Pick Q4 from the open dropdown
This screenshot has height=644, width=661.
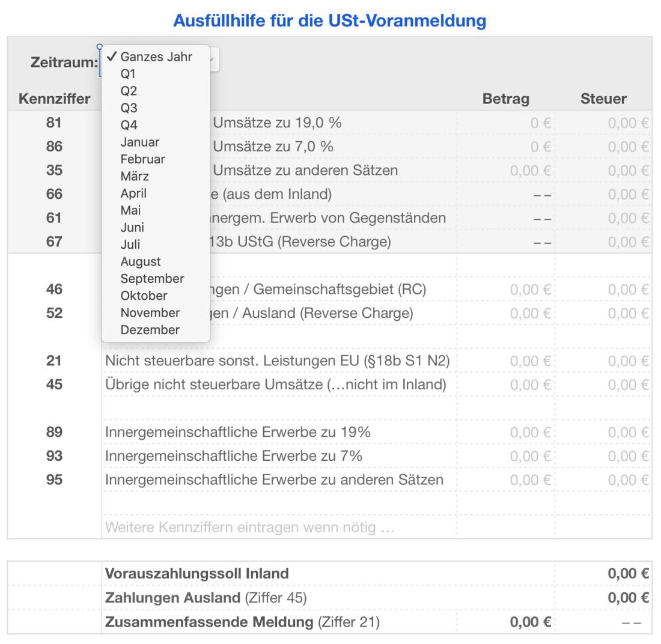[x=127, y=124]
